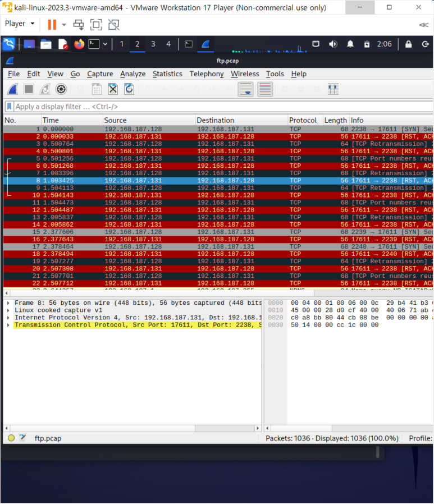Open the Player menu dropdown
This screenshot has height=504, width=434.
pos(20,24)
